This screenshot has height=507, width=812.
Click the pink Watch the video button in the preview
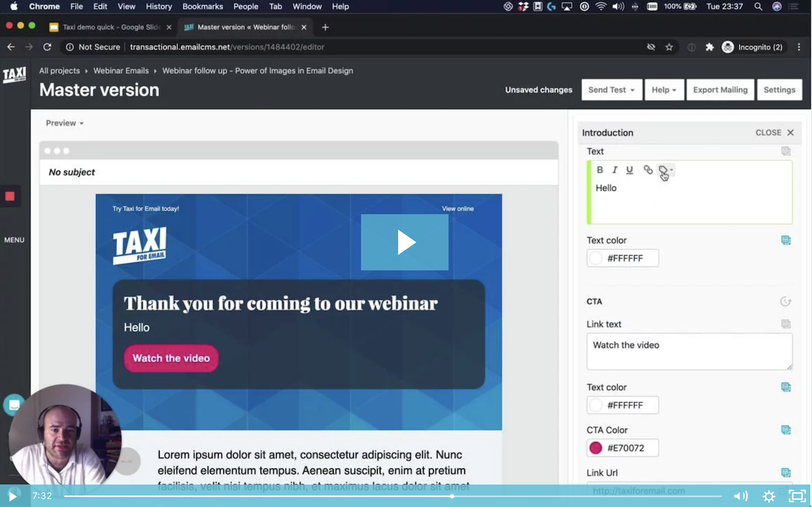[x=171, y=358]
